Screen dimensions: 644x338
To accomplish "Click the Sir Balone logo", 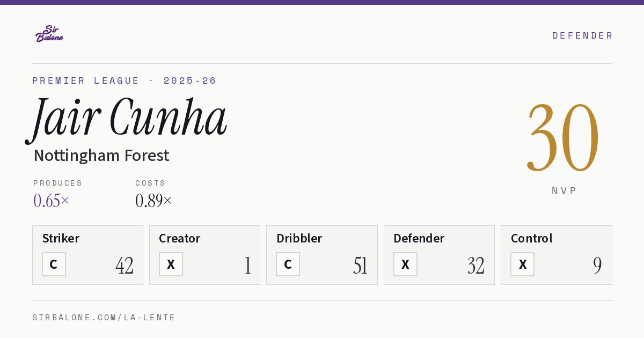I will click(x=49, y=34).
